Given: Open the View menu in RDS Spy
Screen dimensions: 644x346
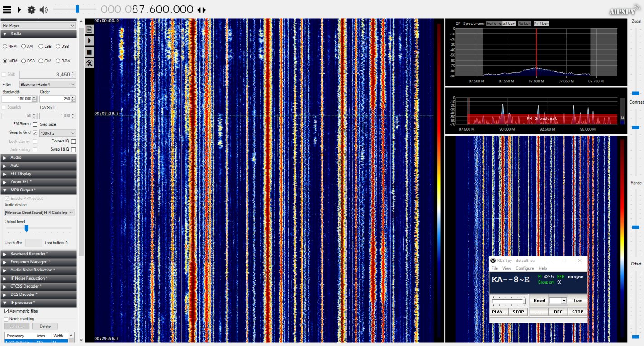Looking at the screenshot, I should click(x=507, y=268).
